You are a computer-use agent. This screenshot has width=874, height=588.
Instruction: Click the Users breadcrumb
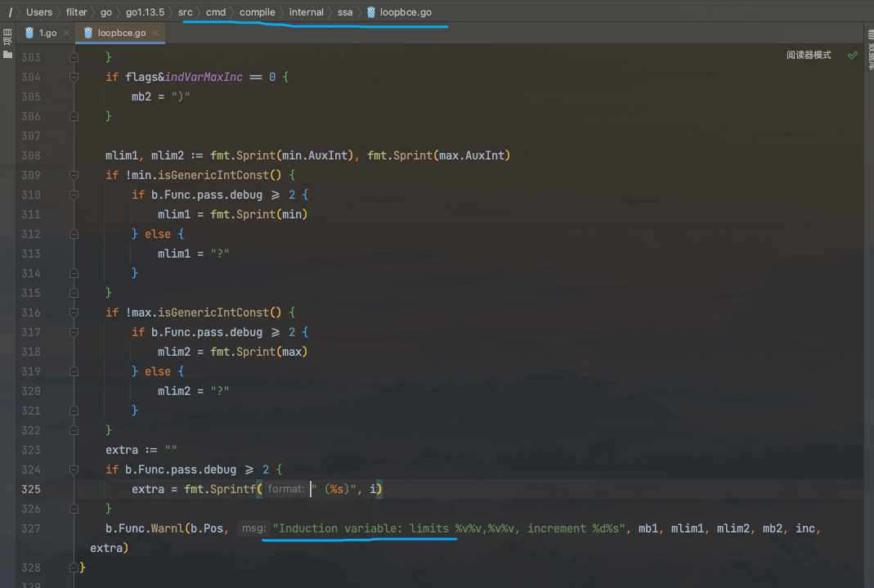point(39,11)
